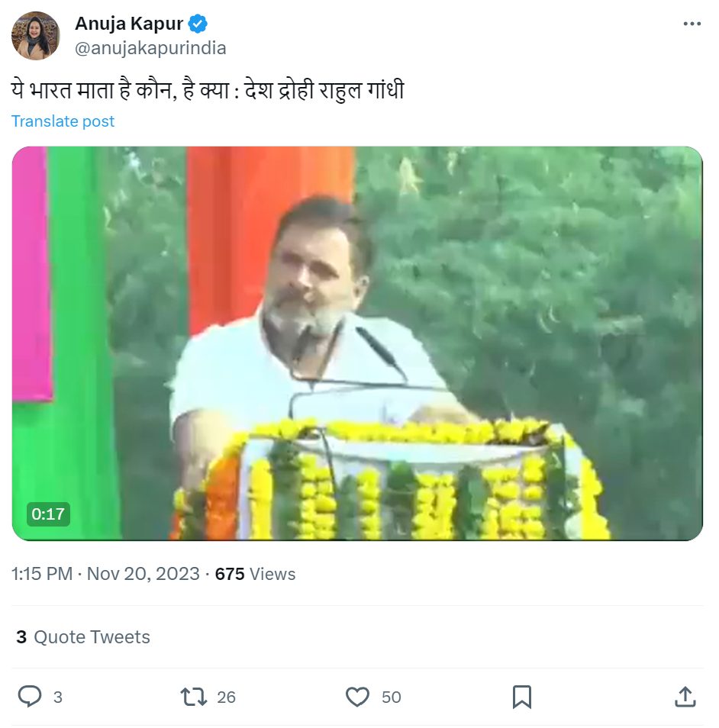Click the reply count 3
The image size is (719, 728).
tap(57, 697)
